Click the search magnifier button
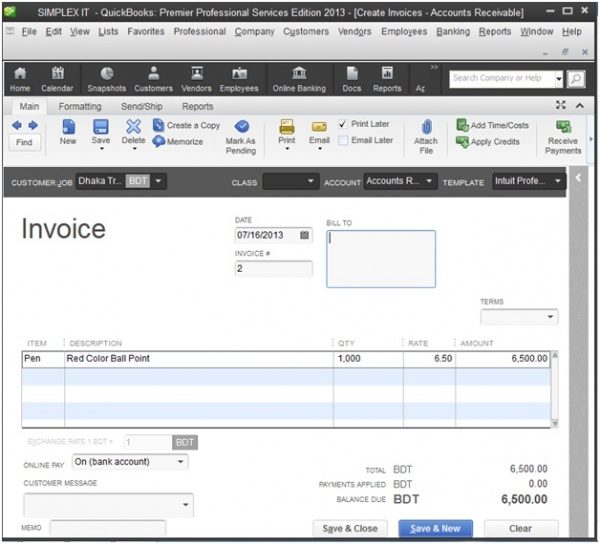 576,79
